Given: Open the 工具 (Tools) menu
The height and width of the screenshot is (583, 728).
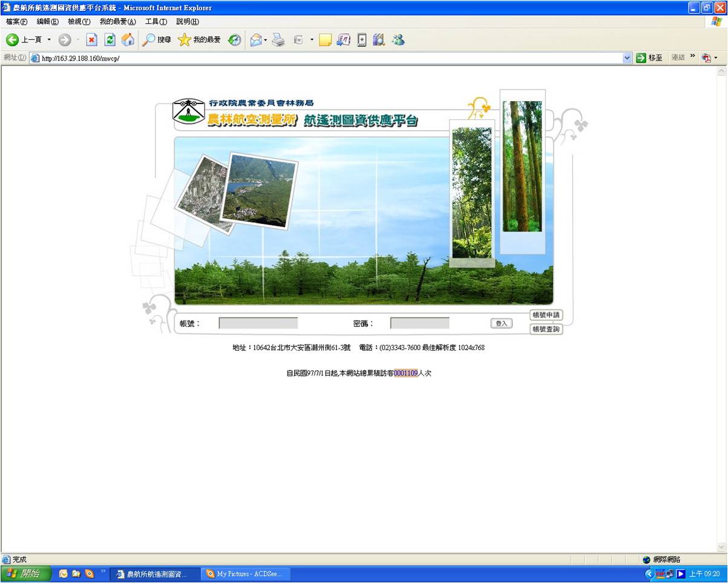Looking at the screenshot, I should (x=156, y=22).
